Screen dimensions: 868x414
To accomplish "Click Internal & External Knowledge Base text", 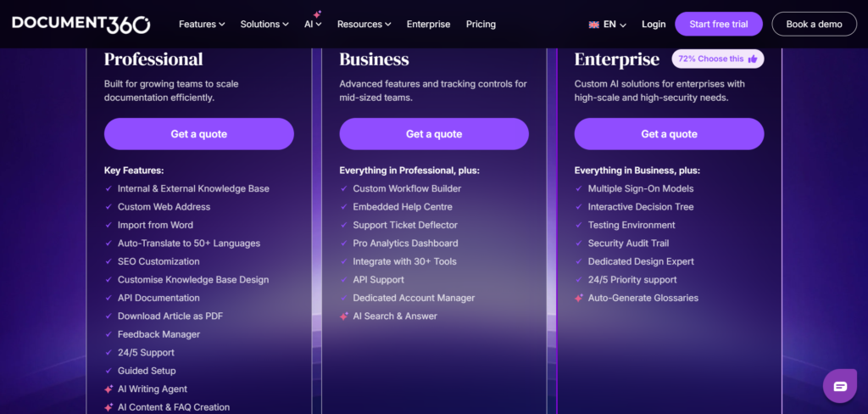I will [193, 188].
